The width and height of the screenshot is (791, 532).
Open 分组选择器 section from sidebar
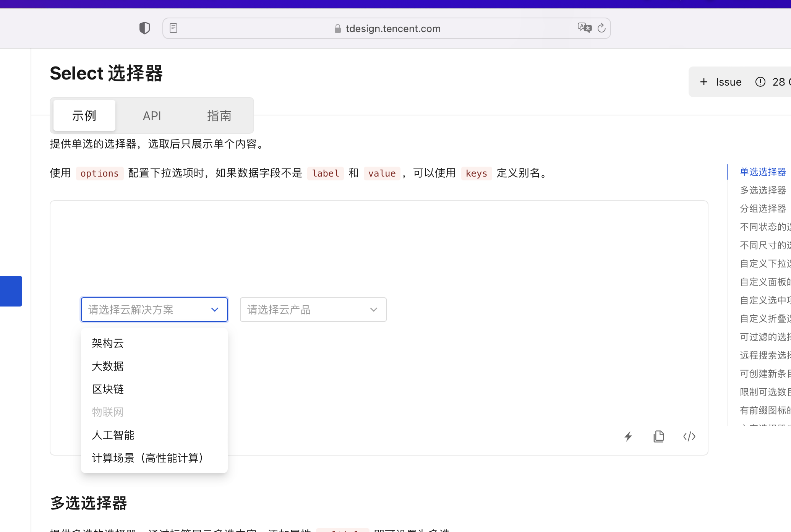click(762, 209)
